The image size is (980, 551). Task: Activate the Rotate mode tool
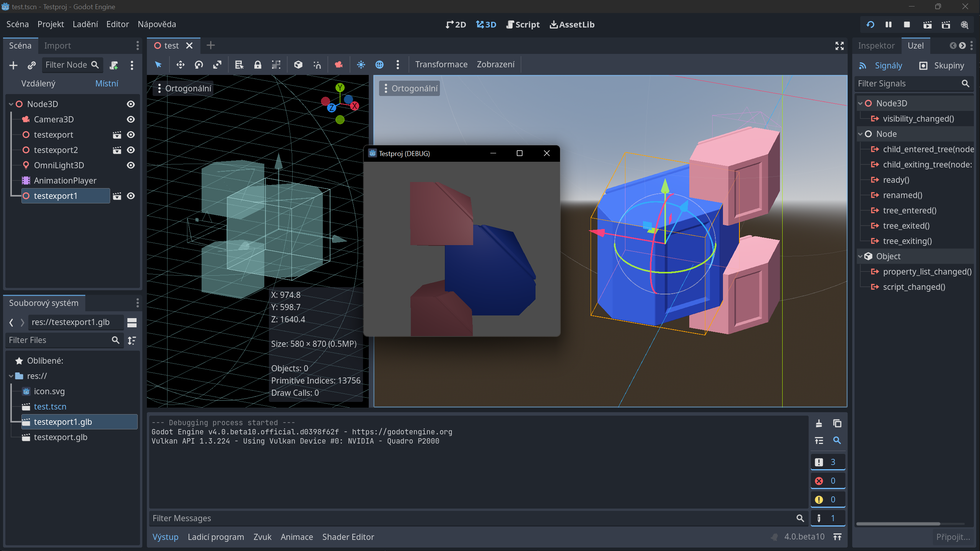(199, 65)
